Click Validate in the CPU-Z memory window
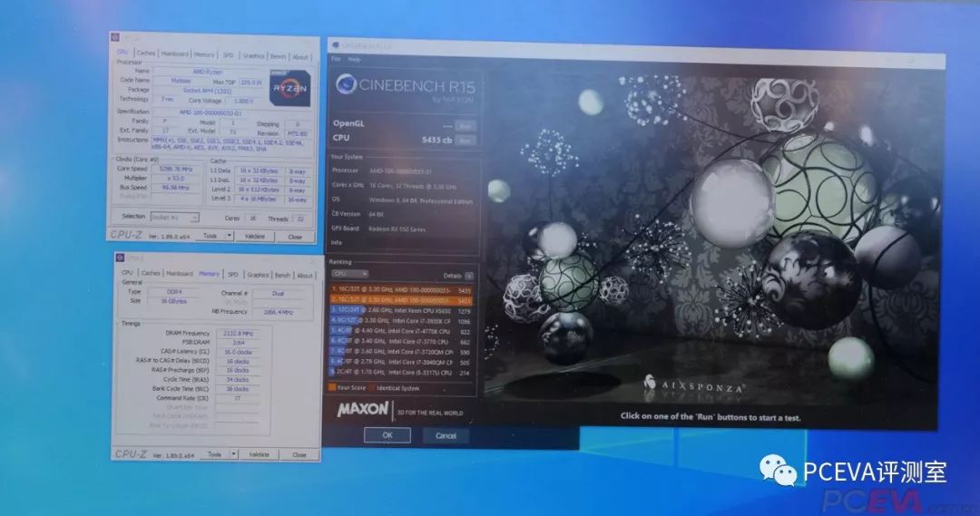This screenshot has width=980, height=516. point(259,454)
